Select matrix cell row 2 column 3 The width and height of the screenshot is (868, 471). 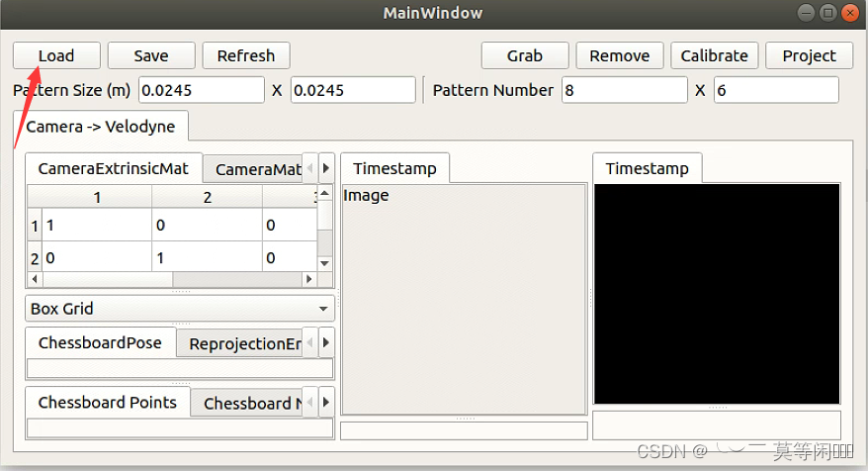tap(290, 257)
